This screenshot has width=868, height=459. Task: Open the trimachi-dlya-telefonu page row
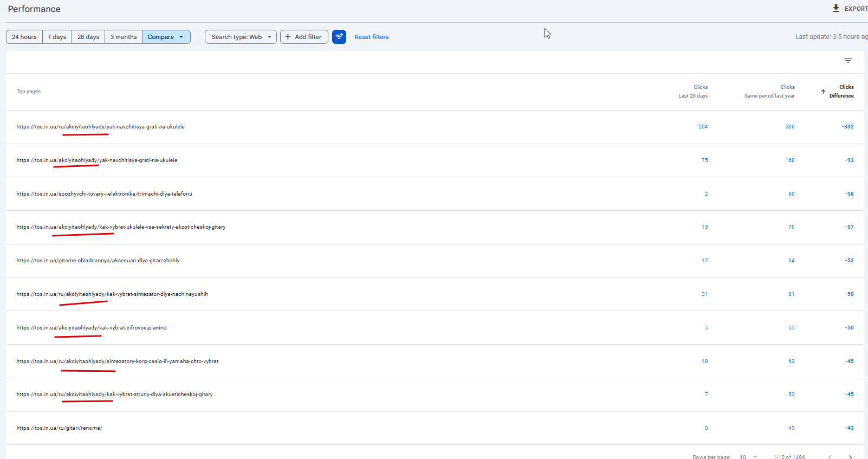click(x=435, y=193)
